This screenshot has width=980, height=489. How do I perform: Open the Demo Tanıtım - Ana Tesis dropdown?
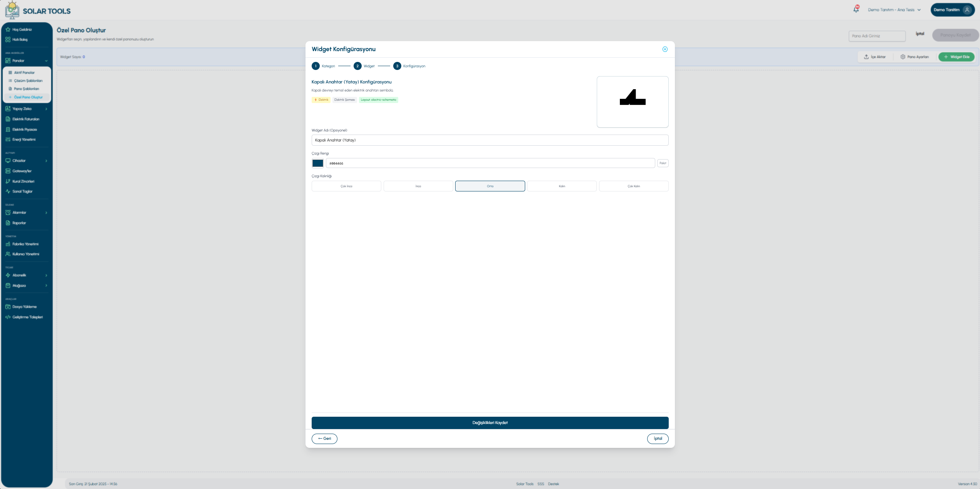point(894,10)
